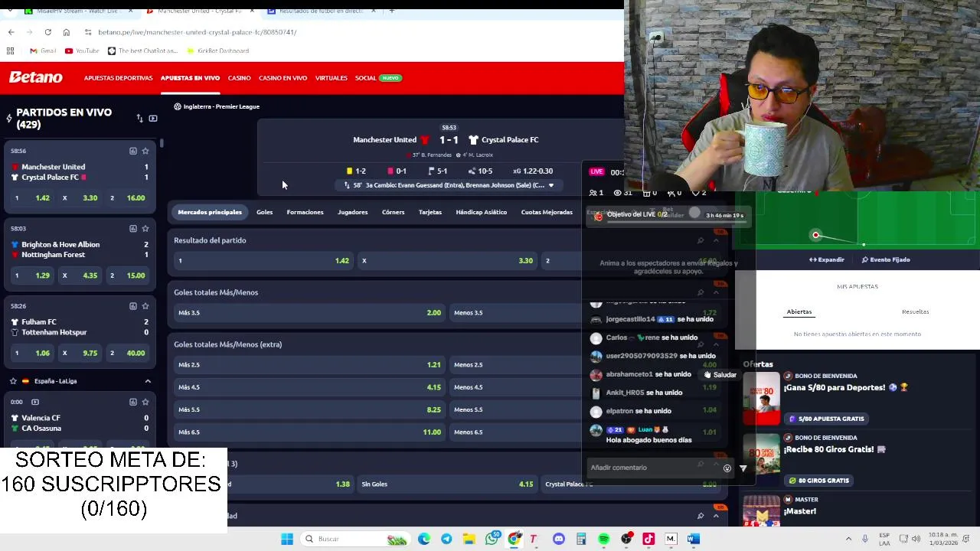Open WhatsApp from the taskbar
Screen dimensions: 980x551
pos(492,539)
